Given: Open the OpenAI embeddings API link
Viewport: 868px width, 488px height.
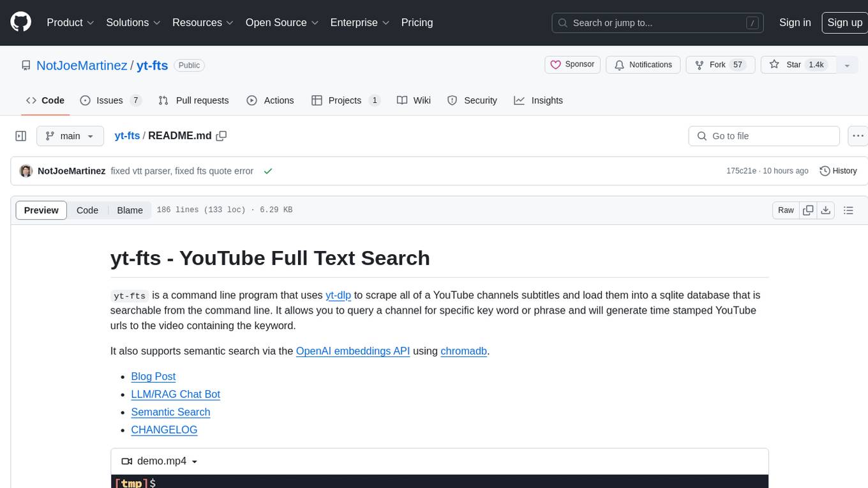Looking at the screenshot, I should [353, 351].
